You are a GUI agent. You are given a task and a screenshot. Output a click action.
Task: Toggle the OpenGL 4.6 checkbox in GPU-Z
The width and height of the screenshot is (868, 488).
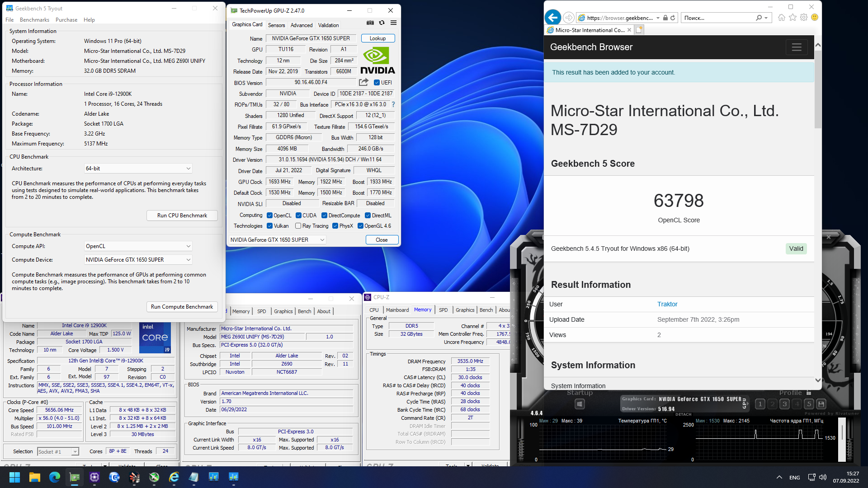point(360,226)
